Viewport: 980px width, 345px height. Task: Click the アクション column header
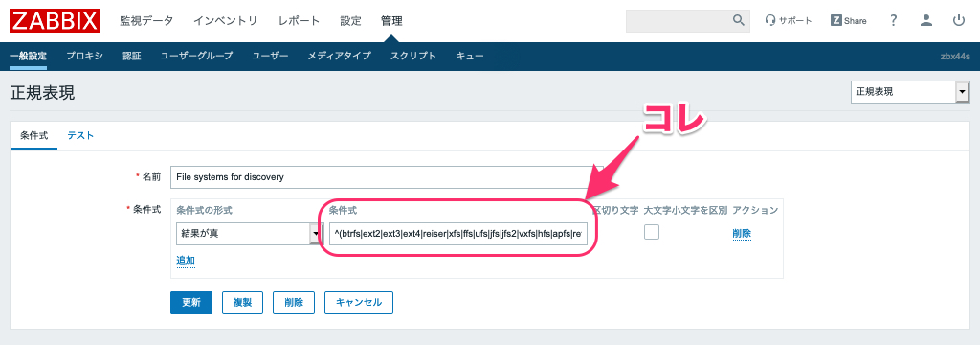755,211
